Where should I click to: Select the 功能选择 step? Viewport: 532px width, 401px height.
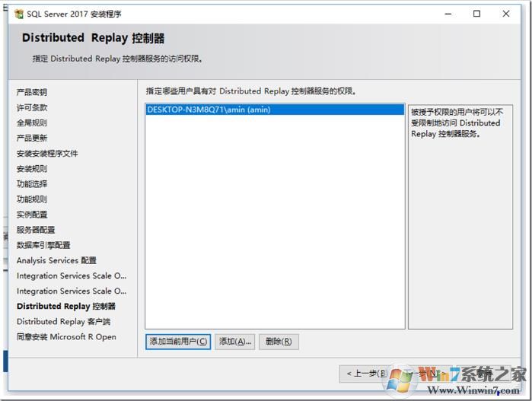coord(32,183)
